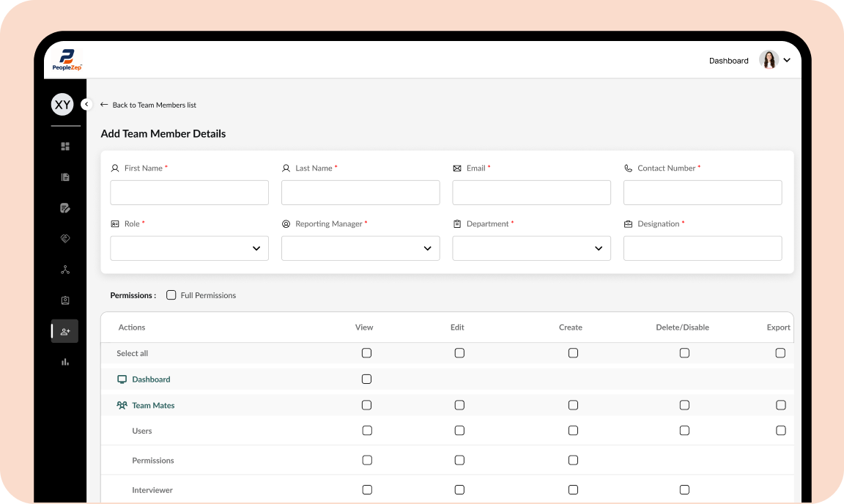Focus the First Name input field
This screenshot has height=504, width=844.
pyautogui.click(x=190, y=193)
